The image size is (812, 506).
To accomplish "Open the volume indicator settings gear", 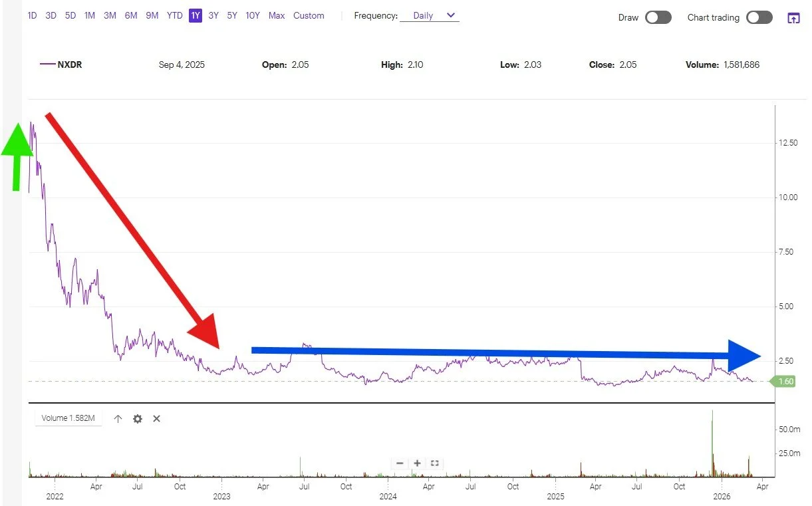I will tap(137, 418).
